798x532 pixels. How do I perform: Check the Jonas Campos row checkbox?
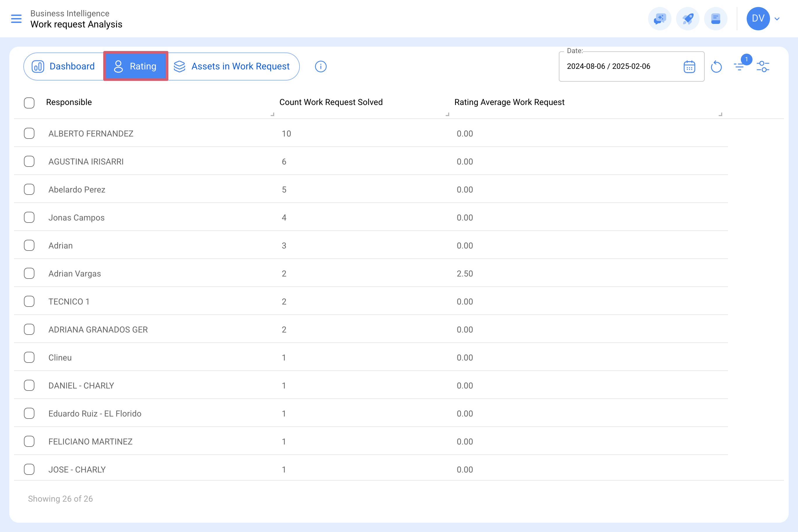[29, 218]
